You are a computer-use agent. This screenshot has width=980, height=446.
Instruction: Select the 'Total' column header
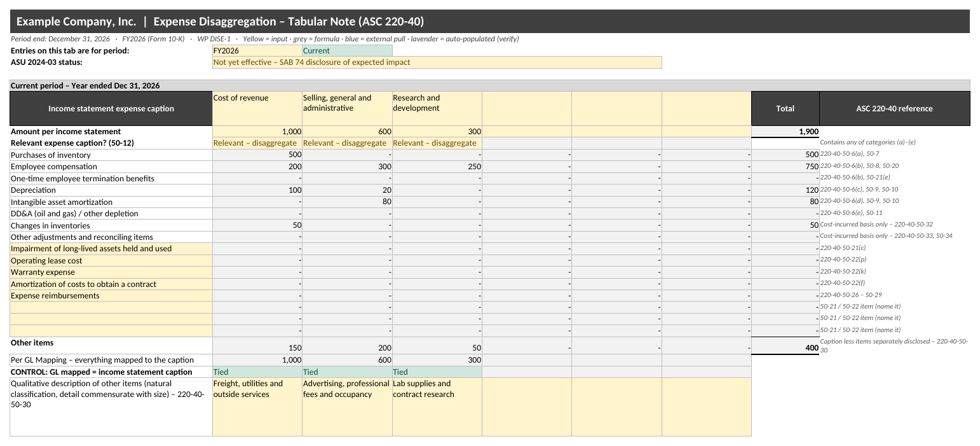click(x=786, y=109)
